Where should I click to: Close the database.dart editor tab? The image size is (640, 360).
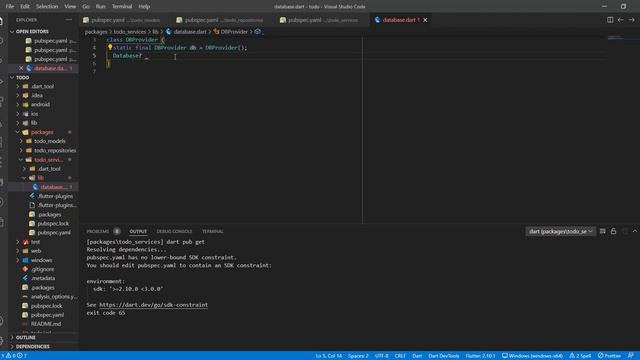(x=425, y=20)
